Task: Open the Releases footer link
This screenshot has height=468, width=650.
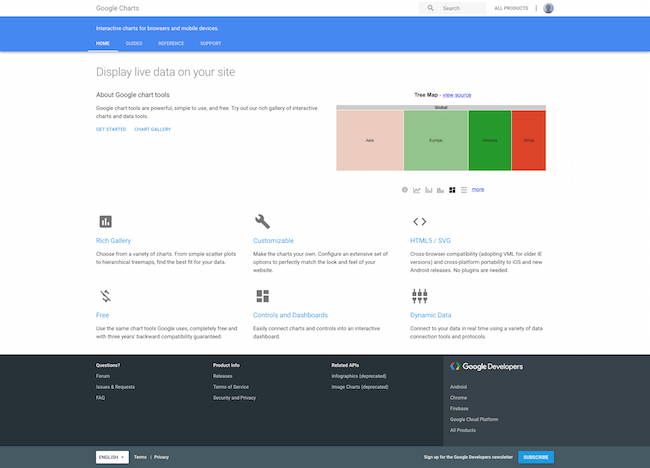Action: 223,376
